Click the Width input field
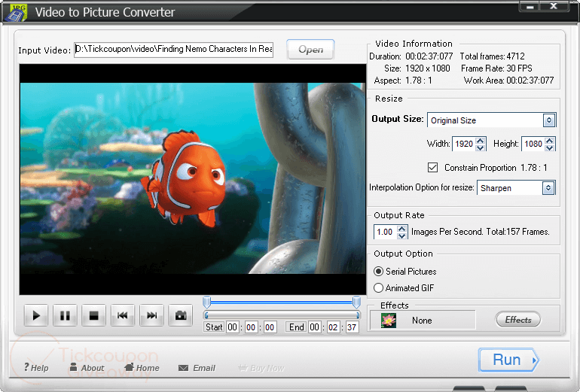Viewport: 580px width, 392px height. point(464,144)
